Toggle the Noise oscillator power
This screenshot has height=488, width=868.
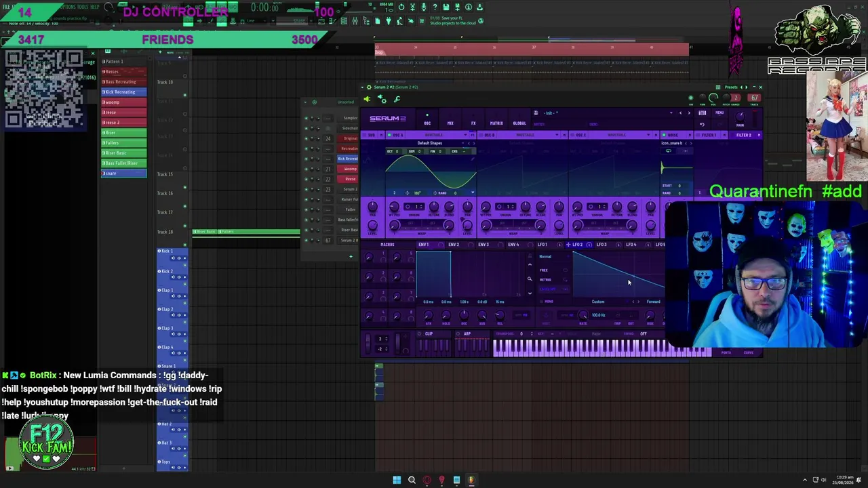coord(664,135)
